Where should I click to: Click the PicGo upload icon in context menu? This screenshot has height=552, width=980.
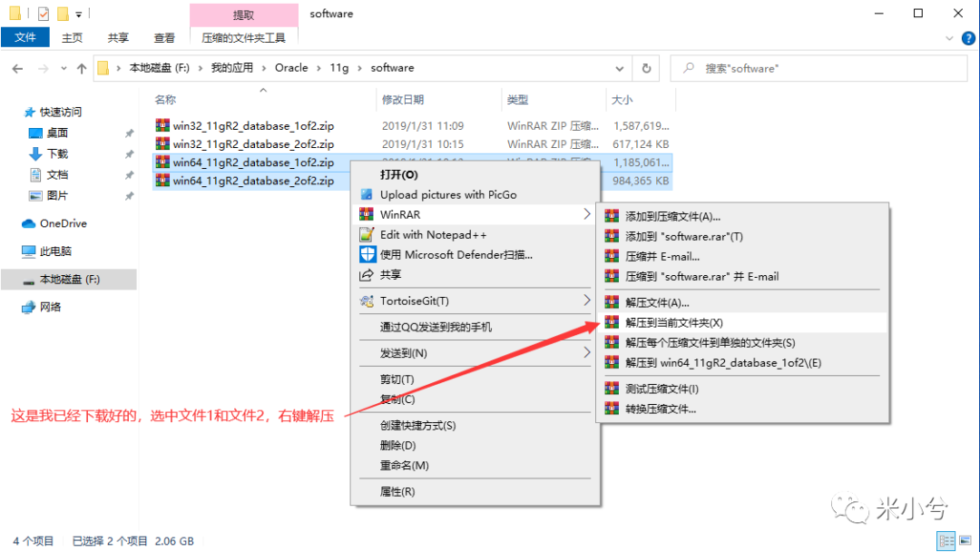pos(367,194)
